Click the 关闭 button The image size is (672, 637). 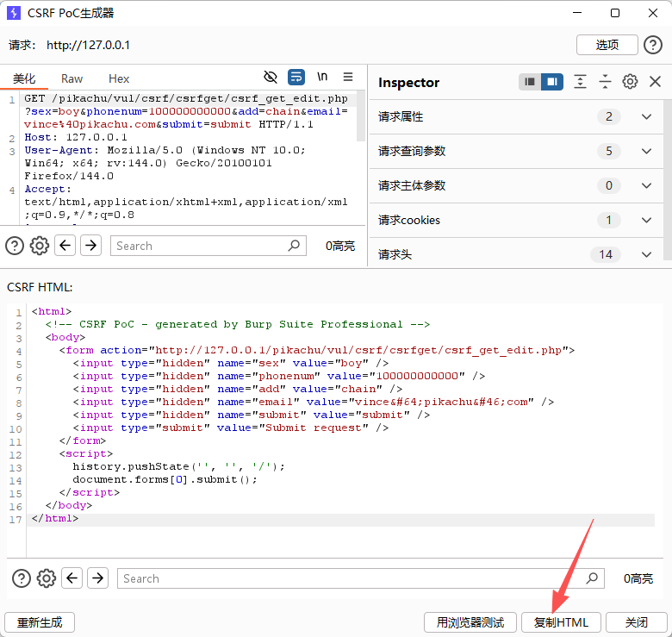tap(637, 622)
